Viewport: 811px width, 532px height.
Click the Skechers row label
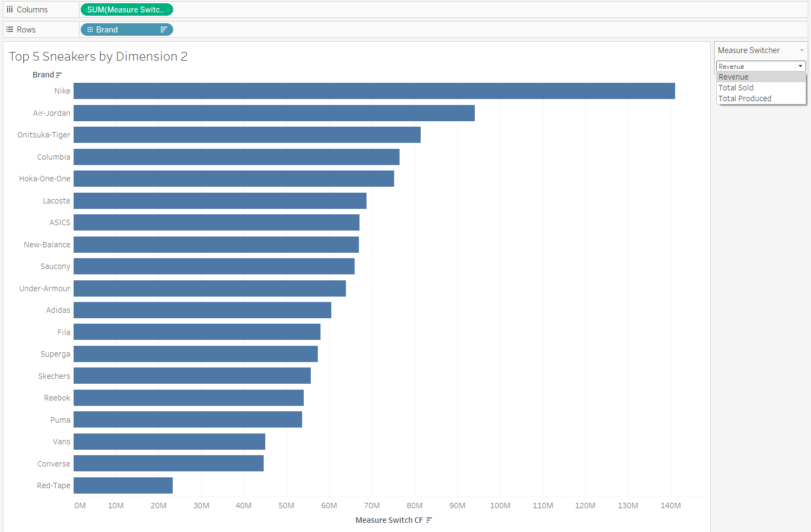coord(54,376)
